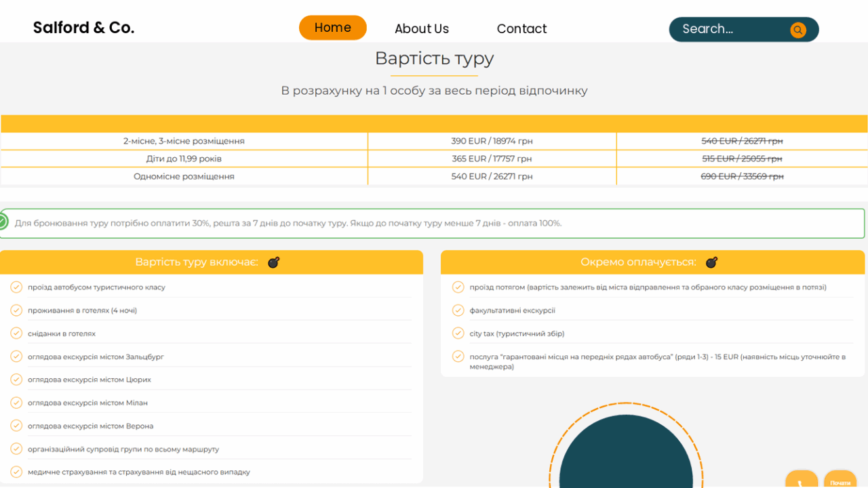Click the 'Salford & Co.' logo
This screenshot has height=488, width=868.
[x=83, y=28]
